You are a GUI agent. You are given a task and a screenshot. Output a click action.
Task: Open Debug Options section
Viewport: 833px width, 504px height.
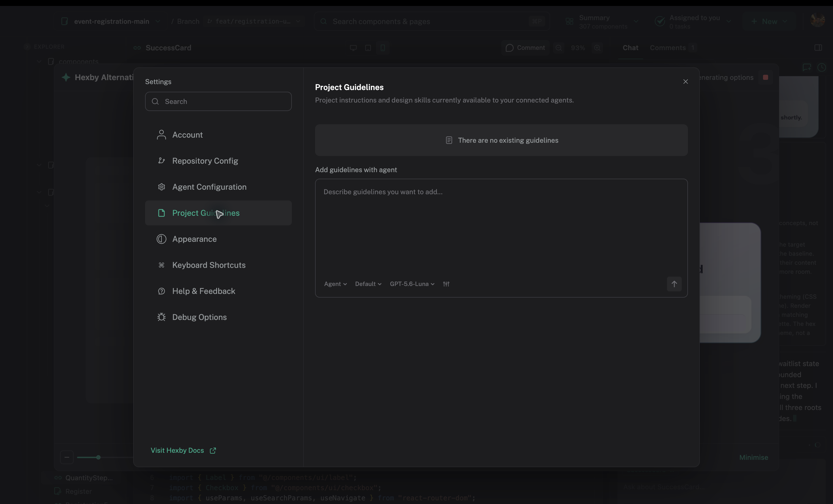pos(218,317)
